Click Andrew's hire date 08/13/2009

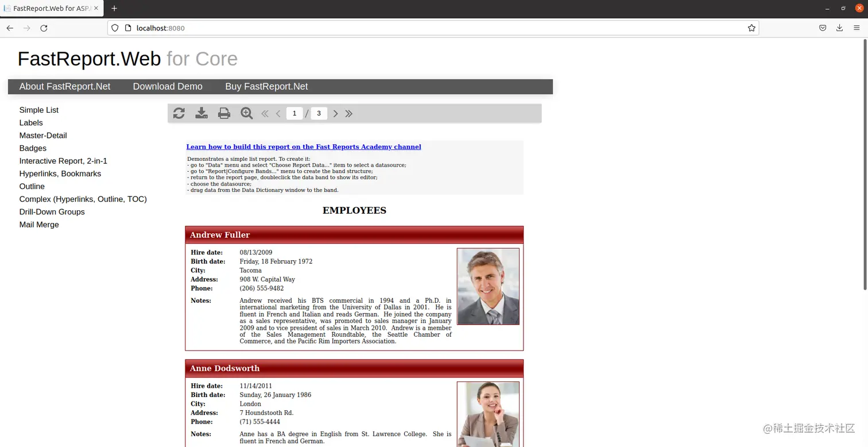coord(256,252)
